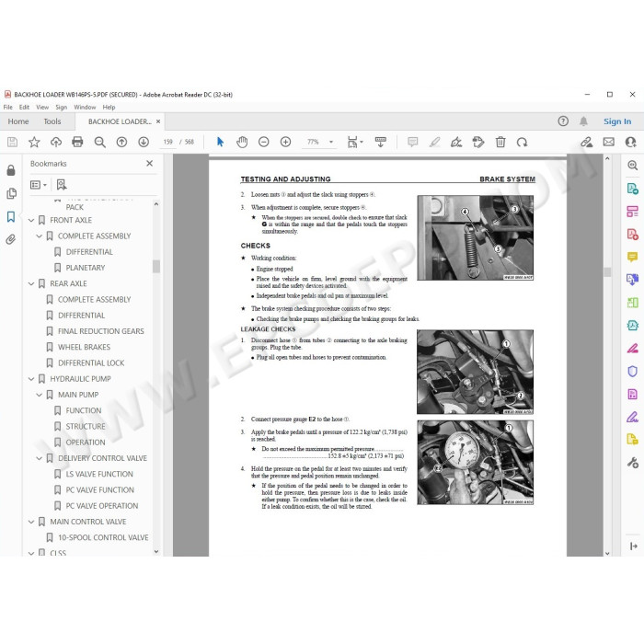644x644 pixels.
Task: Delete page with trash icon
Action: pyautogui.click(x=500, y=142)
